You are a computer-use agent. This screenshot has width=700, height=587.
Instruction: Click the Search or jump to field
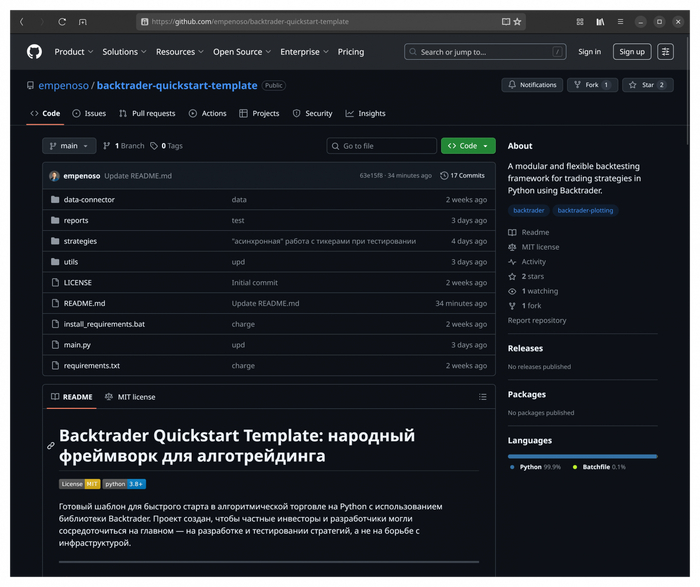[x=485, y=52]
